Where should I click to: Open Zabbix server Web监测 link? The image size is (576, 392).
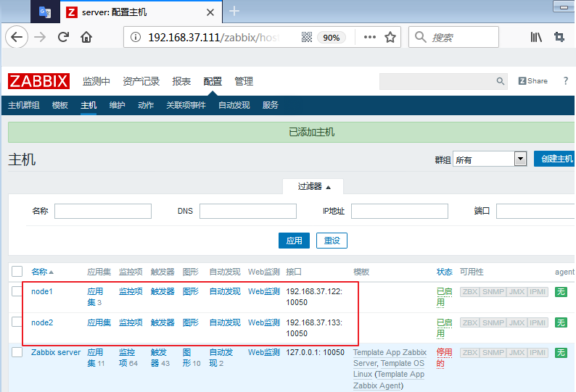(x=264, y=352)
